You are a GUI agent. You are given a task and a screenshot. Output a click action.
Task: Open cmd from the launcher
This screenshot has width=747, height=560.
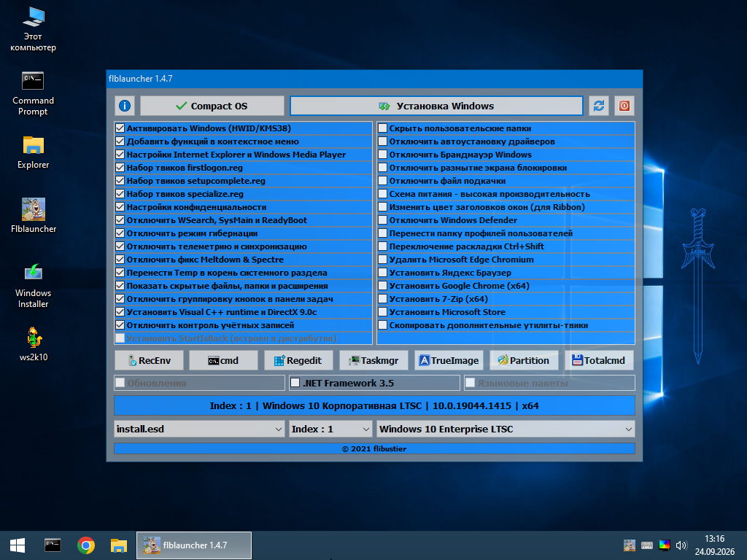point(223,360)
